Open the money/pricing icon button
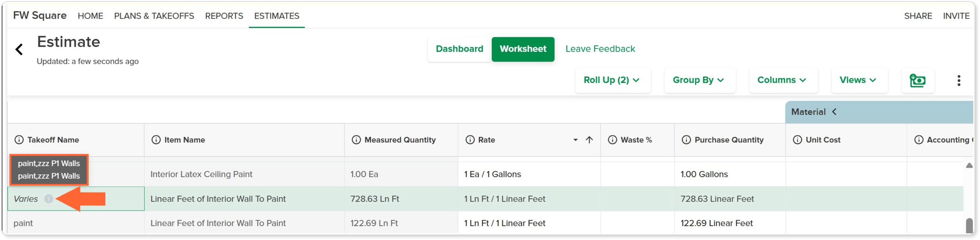This screenshot has width=980, height=240. (x=917, y=81)
